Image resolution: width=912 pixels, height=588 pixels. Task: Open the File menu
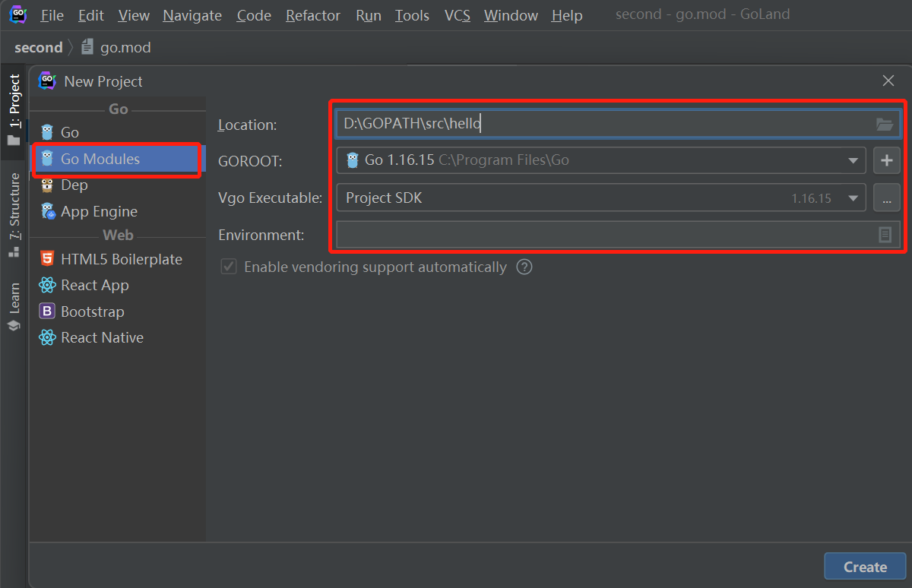click(x=52, y=15)
